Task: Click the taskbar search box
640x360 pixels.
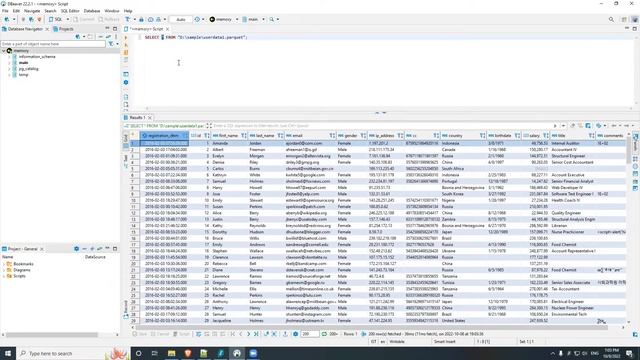Action: [73, 353]
